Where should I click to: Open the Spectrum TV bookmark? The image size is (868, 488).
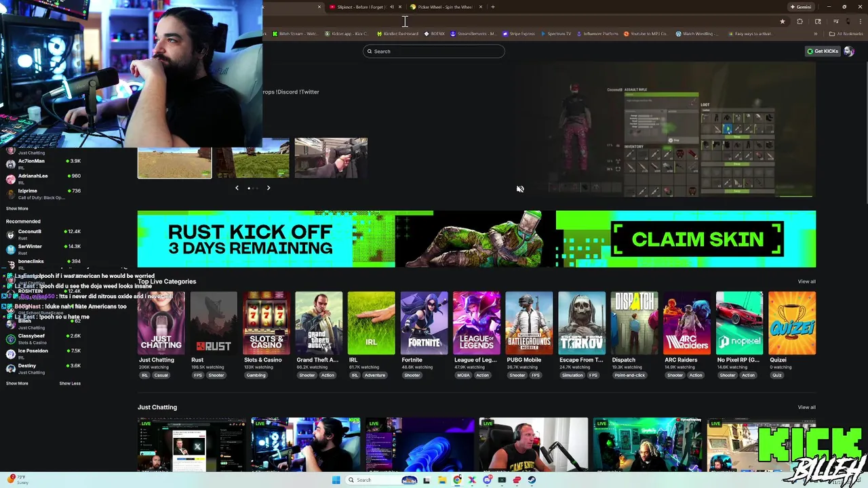[556, 34]
